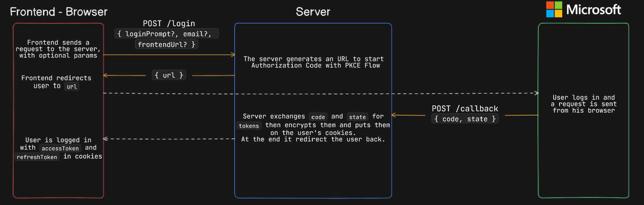Select the 'Server' heading
This screenshot has height=205, width=644.
pyautogui.click(x=313, y=12)
